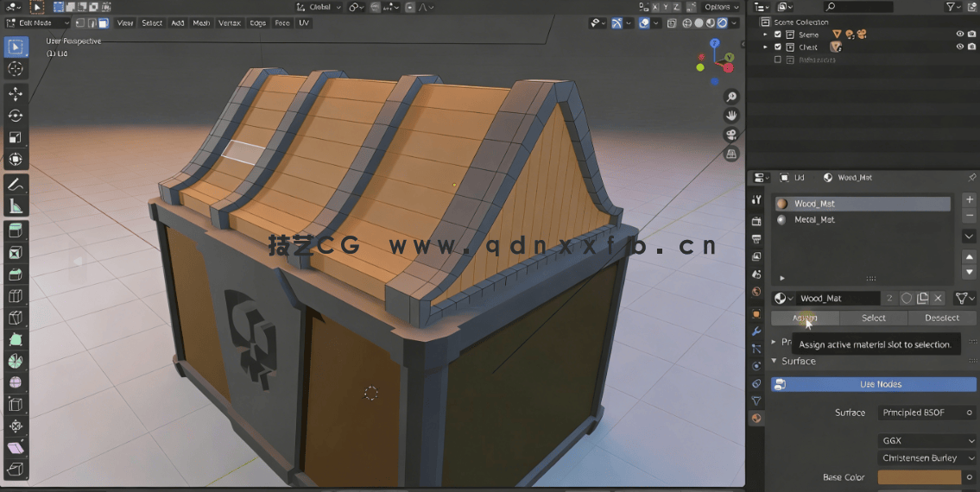
Task: Switch to face select mode
Action: tap(104, 23)
